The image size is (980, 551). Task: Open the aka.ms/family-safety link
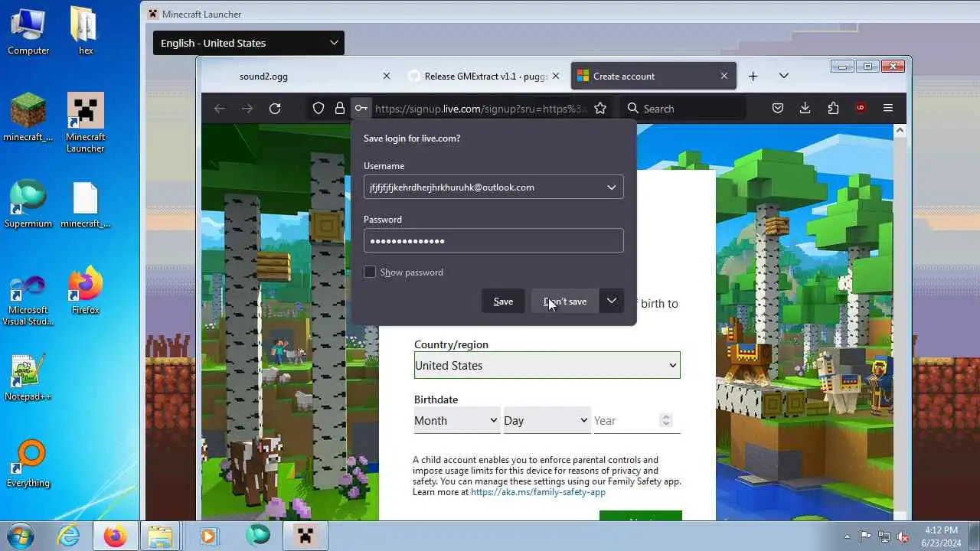pyautogui.click(x=538, y=492)
